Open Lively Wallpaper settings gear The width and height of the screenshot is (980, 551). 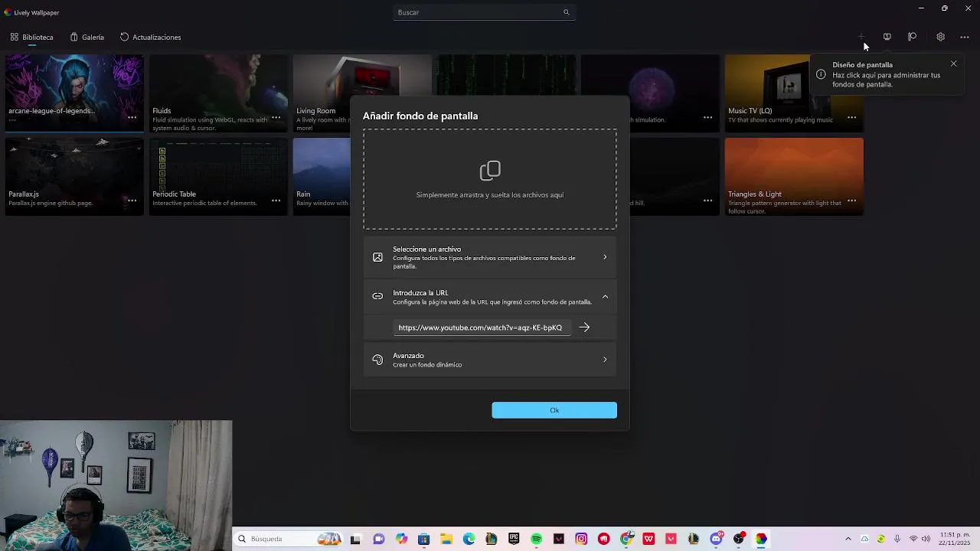940,37
